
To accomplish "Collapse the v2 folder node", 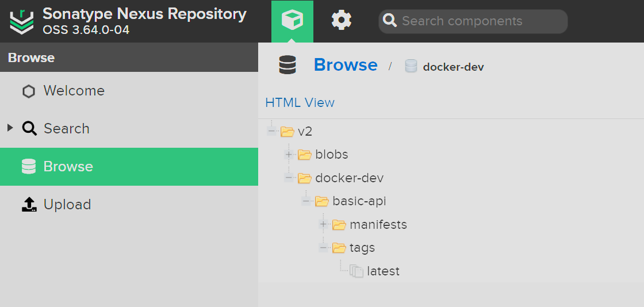I will pos(271,131).
